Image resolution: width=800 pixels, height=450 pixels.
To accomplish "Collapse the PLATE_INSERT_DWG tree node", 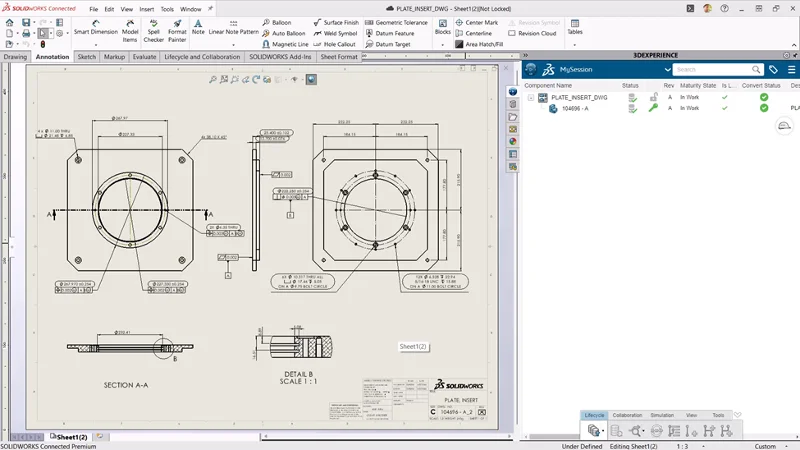I will pos(530,97).
